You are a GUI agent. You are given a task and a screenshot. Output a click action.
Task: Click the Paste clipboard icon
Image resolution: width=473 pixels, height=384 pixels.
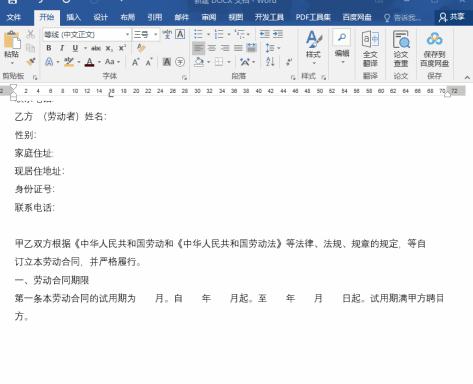click(12, 41)
